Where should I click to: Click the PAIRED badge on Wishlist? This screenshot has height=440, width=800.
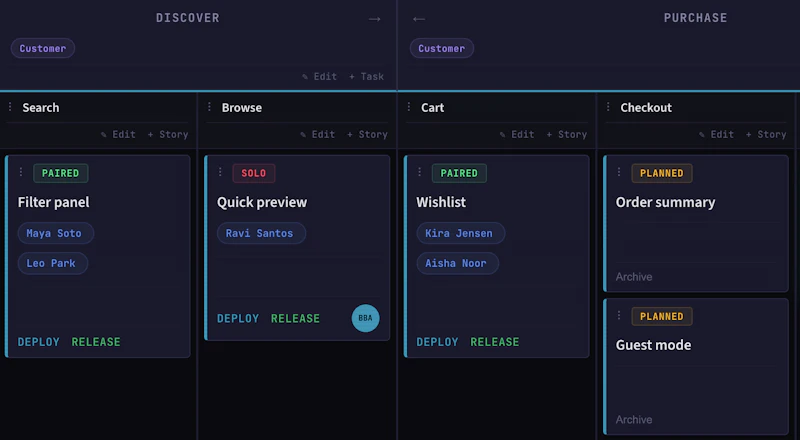[x=459, y=173]
